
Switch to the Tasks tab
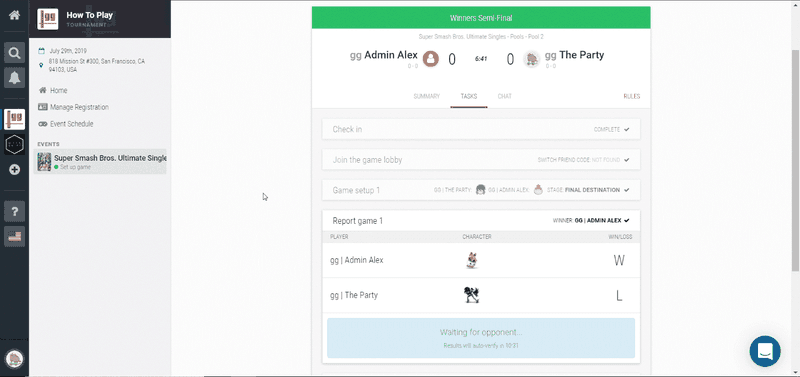(x=469, y=96)
